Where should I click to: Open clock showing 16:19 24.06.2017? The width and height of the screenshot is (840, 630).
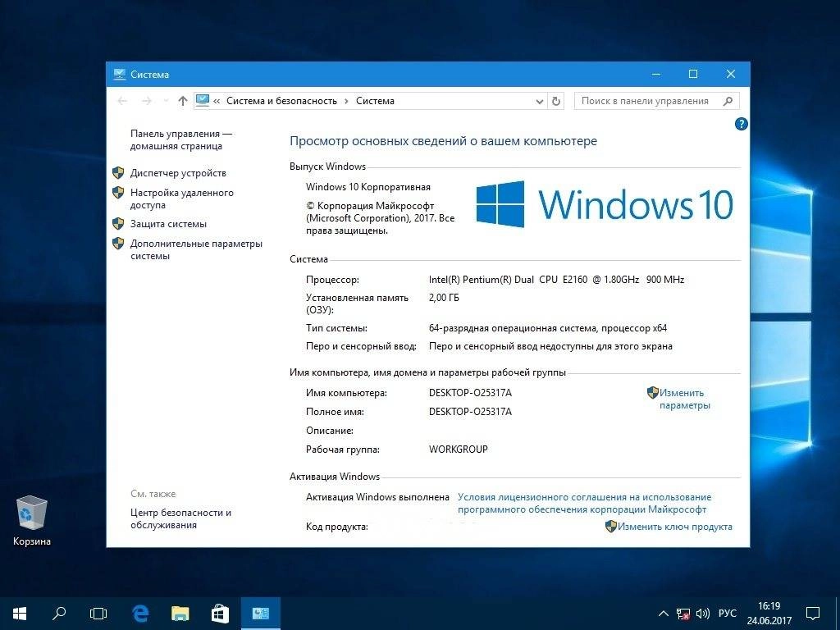click(x=769, y=614)
